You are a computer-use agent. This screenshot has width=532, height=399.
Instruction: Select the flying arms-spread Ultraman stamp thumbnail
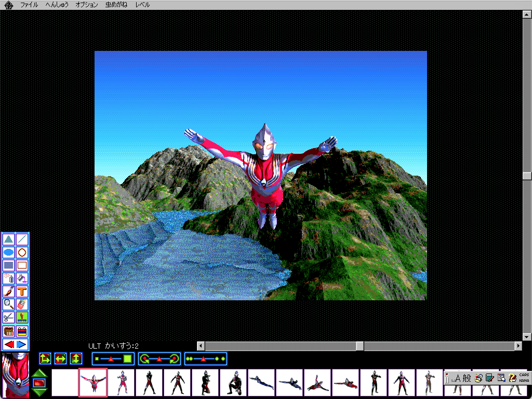93,383
